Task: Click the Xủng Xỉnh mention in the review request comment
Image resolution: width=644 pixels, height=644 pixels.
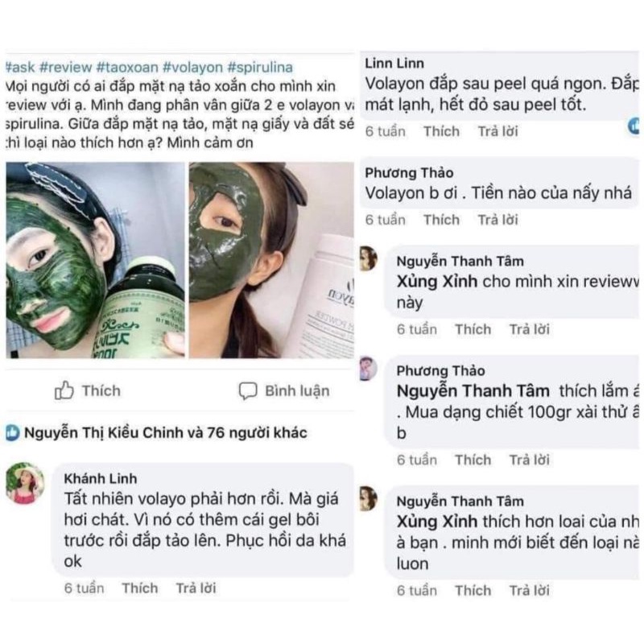Action: coord(438,282)
